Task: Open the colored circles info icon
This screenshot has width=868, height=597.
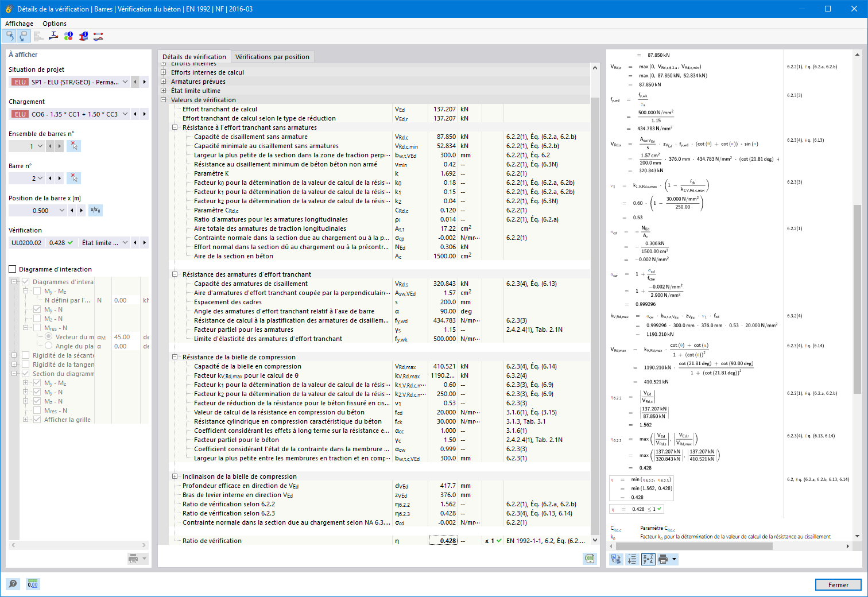Action: tap(68, 36)
